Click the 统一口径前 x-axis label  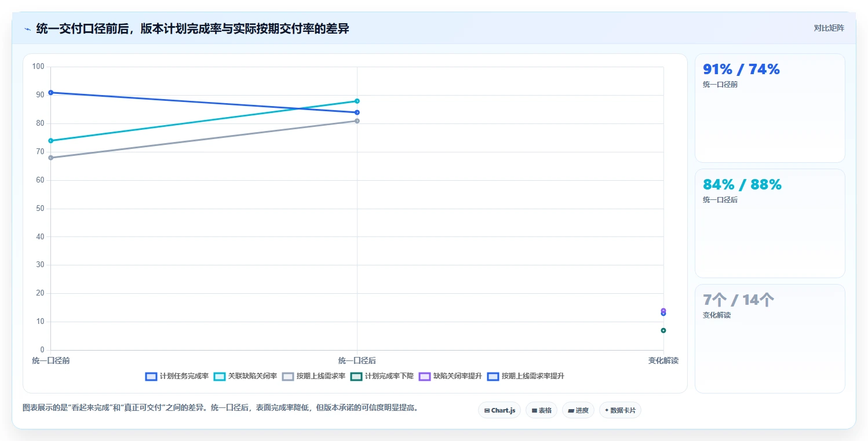[x=51, y=360]
